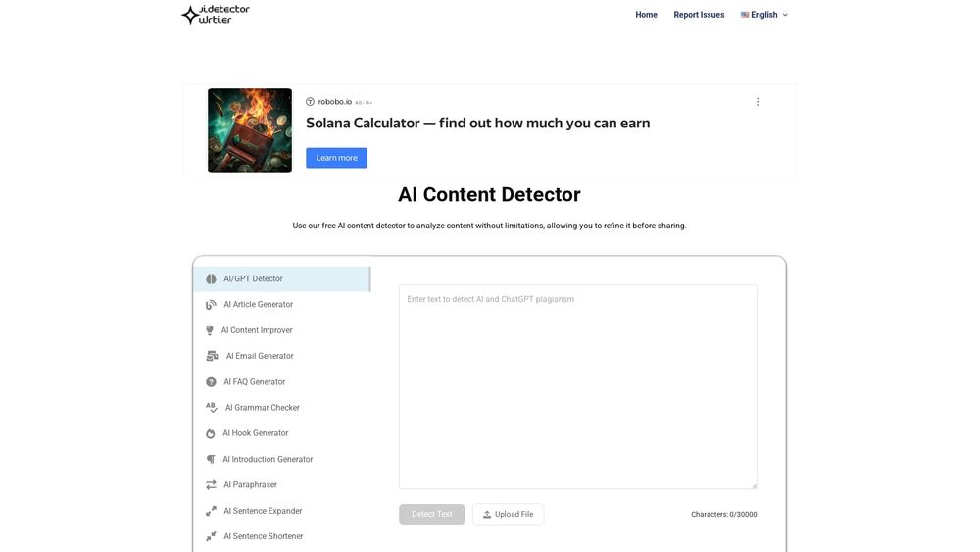Focus the detect AI text input area

(577, 387)
